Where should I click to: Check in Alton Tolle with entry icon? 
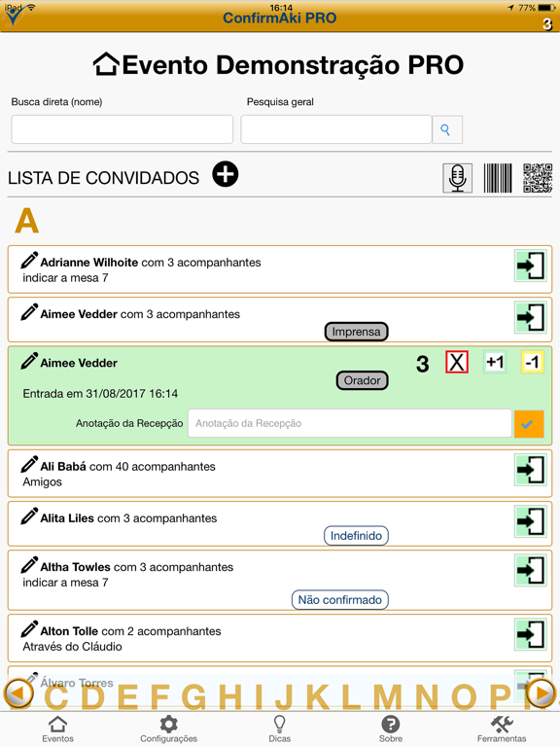(531, 634)
